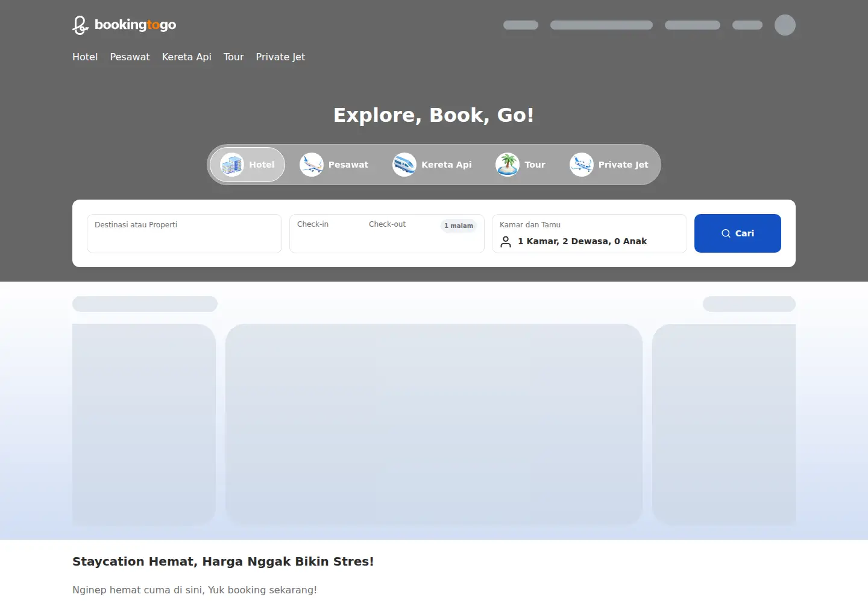Select the Hotel tab label in search switcher
Viewport: 868px width, 603px height.
pyautogui.click(x=262, y=165)
